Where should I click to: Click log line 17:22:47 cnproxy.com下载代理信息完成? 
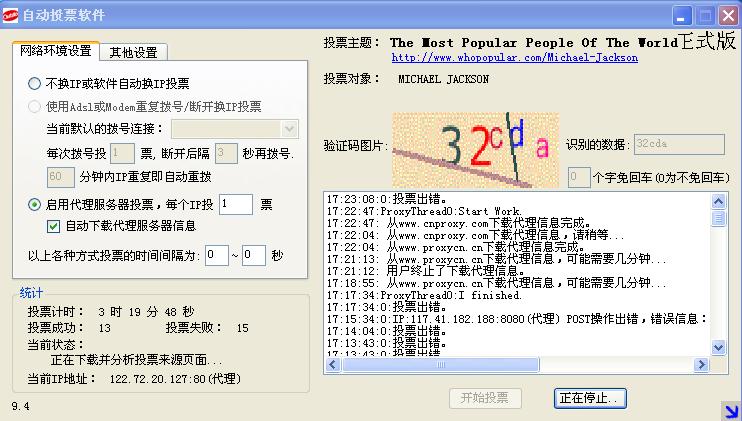click(x=459, y=223)
